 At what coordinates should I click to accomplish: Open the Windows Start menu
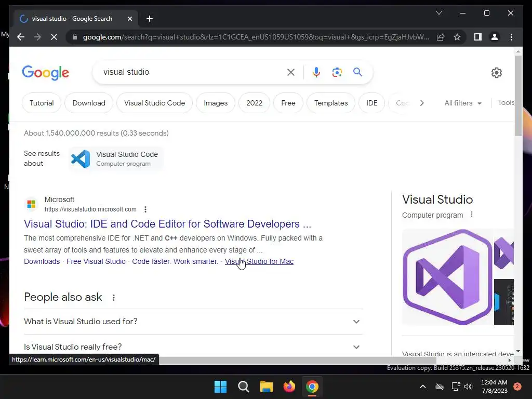point(220,387)
